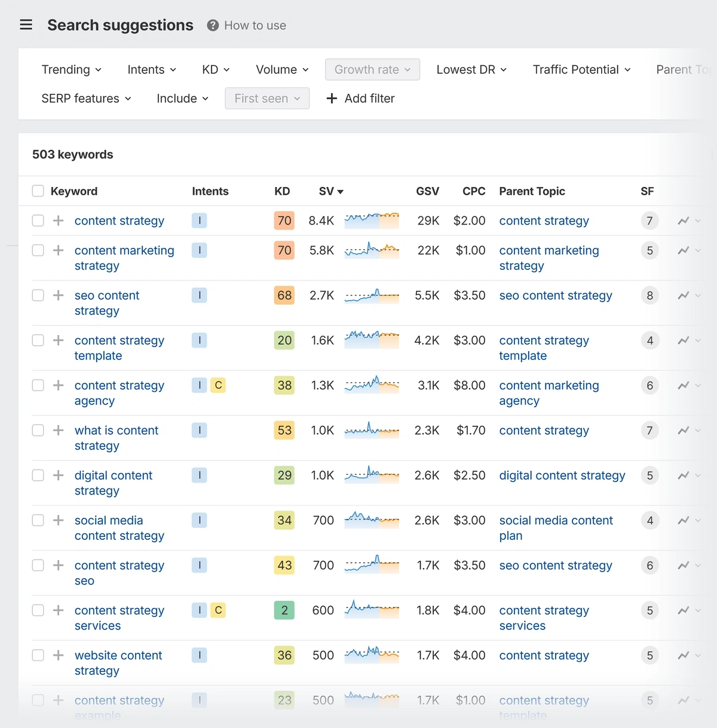The image size is (717, 728).
Task: Check the box for what is content strategy
Action: click(38, 430)
